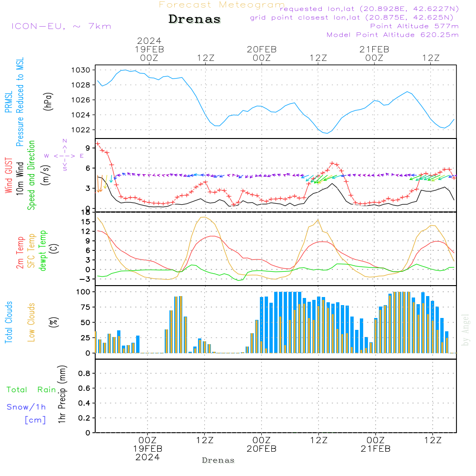Click the Point Altitude 577m text
Image resolution: width=476 pixels, height=476 pixels.
point(414,26)
